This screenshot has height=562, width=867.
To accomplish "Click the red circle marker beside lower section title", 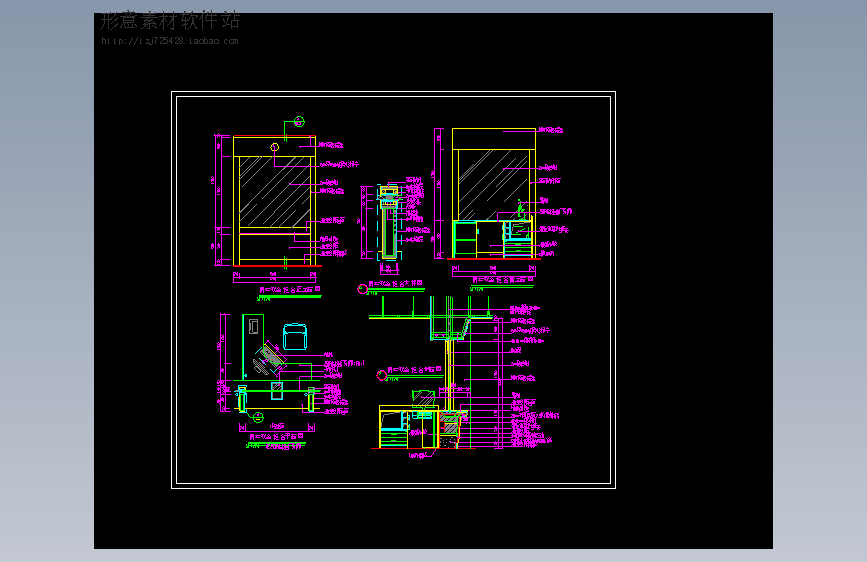I will [x=382, y=376].
